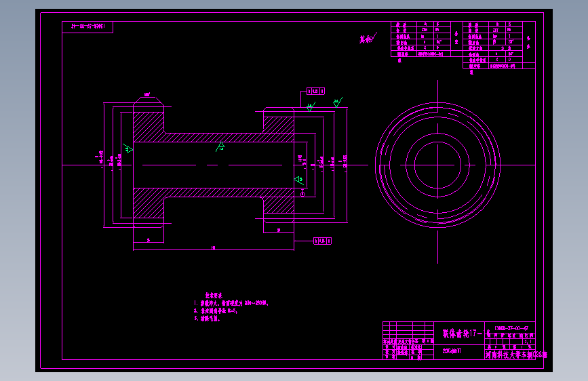Click the 河南科技大学车辆022班 school text

point(516,355)
